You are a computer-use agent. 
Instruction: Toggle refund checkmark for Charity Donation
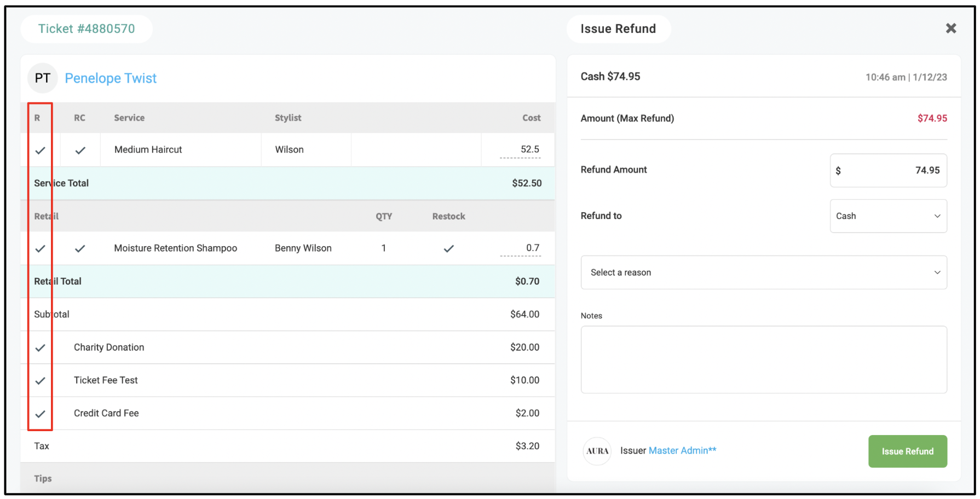(x=40, y=347)
